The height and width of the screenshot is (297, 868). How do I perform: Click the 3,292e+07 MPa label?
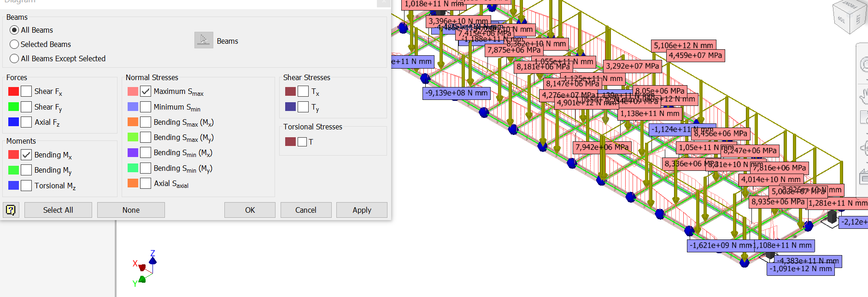632,66
